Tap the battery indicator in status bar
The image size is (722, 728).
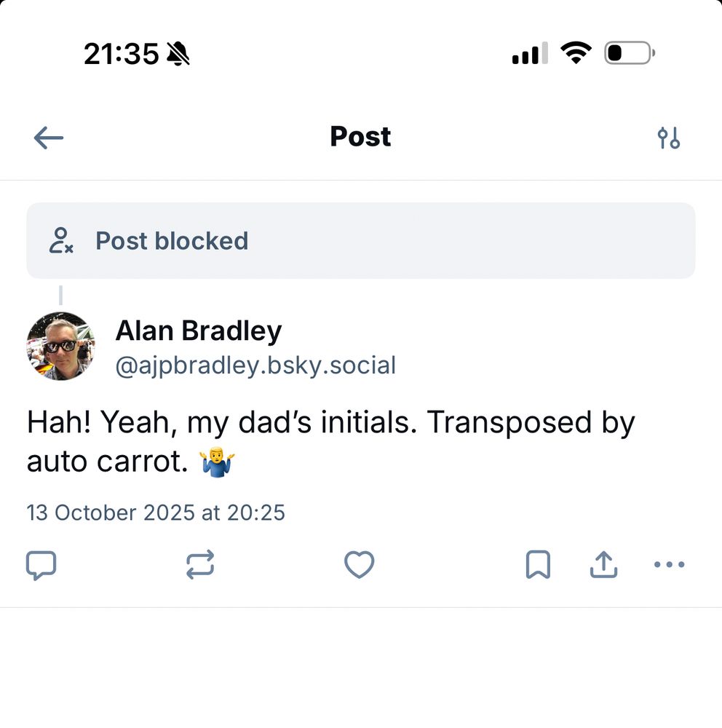[x=630, y=53]
